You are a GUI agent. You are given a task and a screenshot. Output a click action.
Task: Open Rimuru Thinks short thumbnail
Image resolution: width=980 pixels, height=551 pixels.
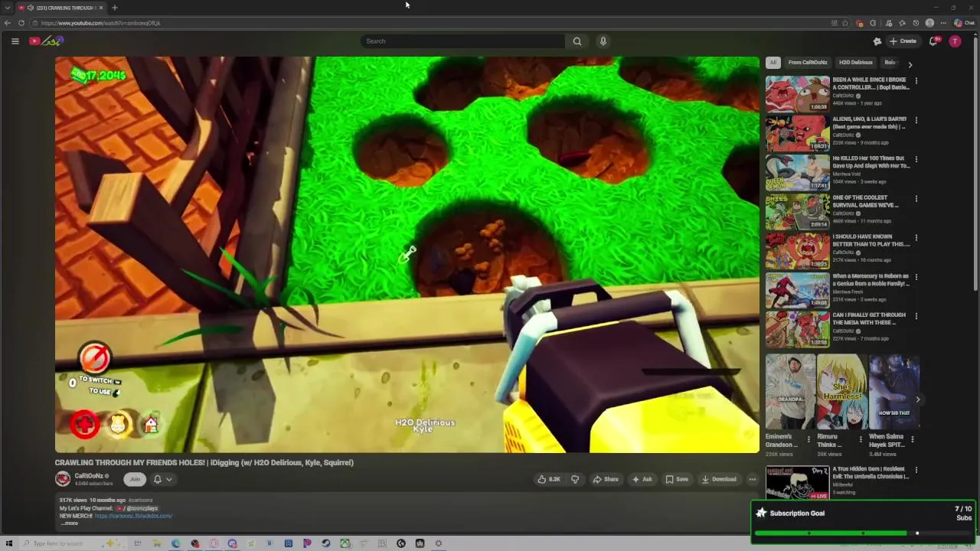point(841,392)
